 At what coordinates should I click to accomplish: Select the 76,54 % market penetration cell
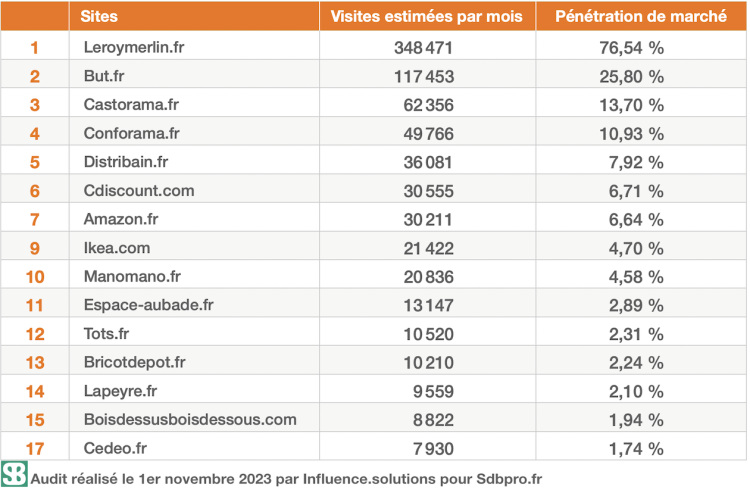(x=636, y=47)
